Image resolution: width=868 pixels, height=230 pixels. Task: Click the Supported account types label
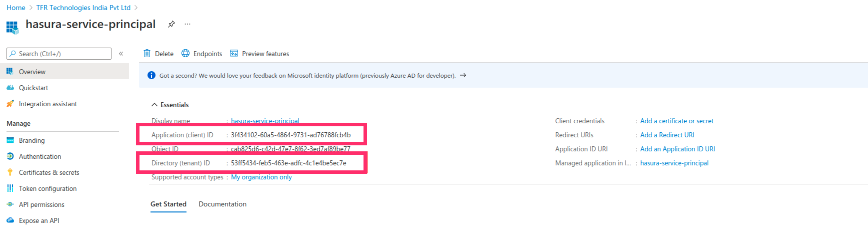(187, 177)
